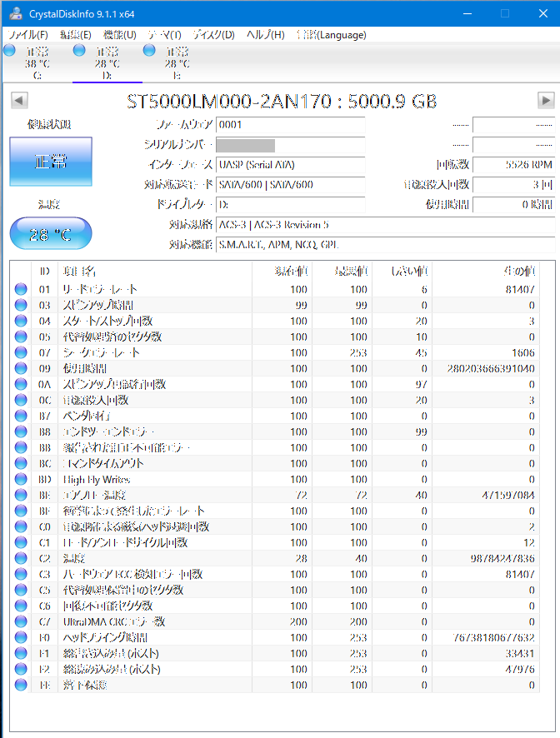This screenshot has width=560, height=738.
Task: Click status circle of attribute FE
Action: pos(21,685)
